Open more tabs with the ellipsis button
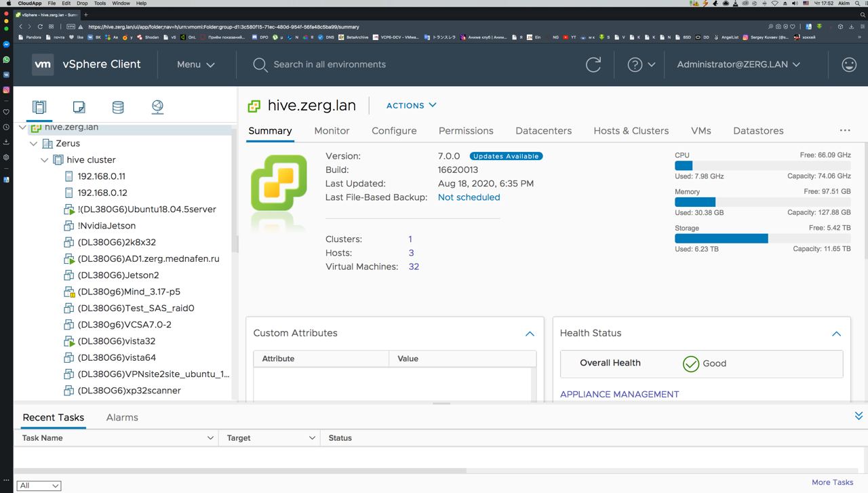This screenshot has height=493, width=868. (845, 130)
